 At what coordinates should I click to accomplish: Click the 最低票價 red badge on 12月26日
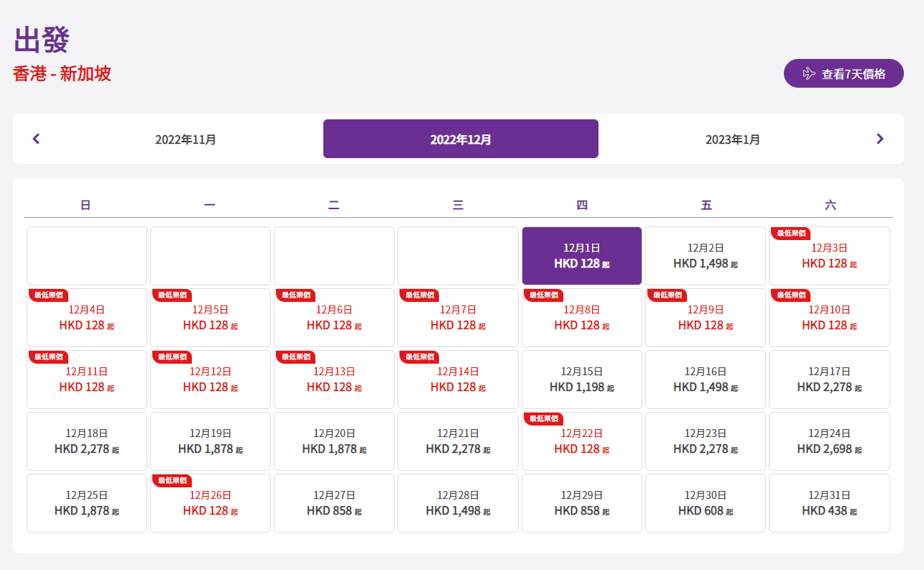pos(172,480)
